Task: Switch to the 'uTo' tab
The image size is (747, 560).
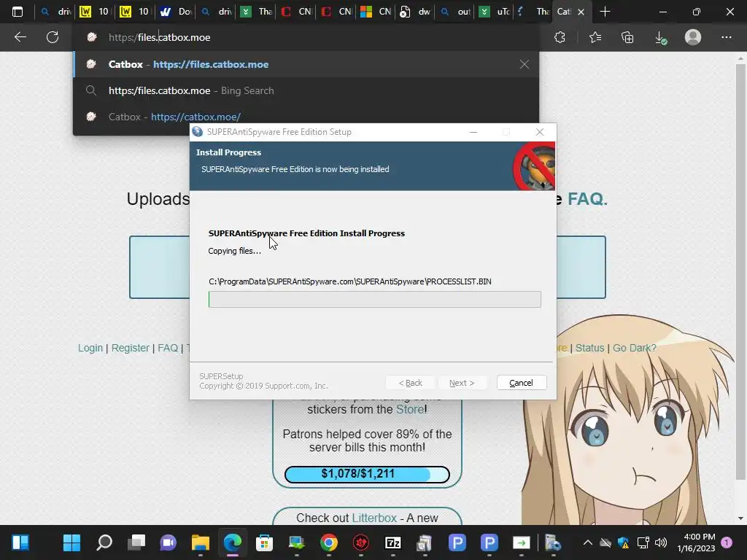Action: point(495,12)
